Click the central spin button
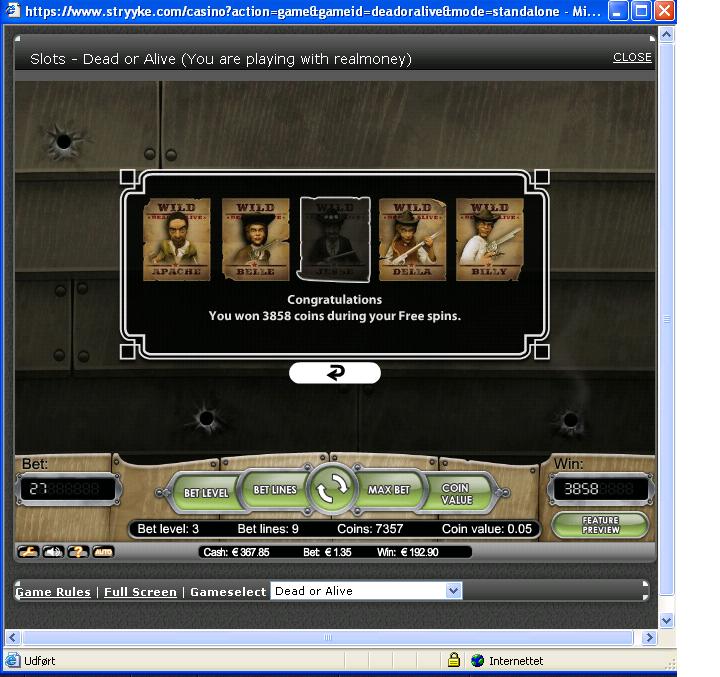 [331, 489]
